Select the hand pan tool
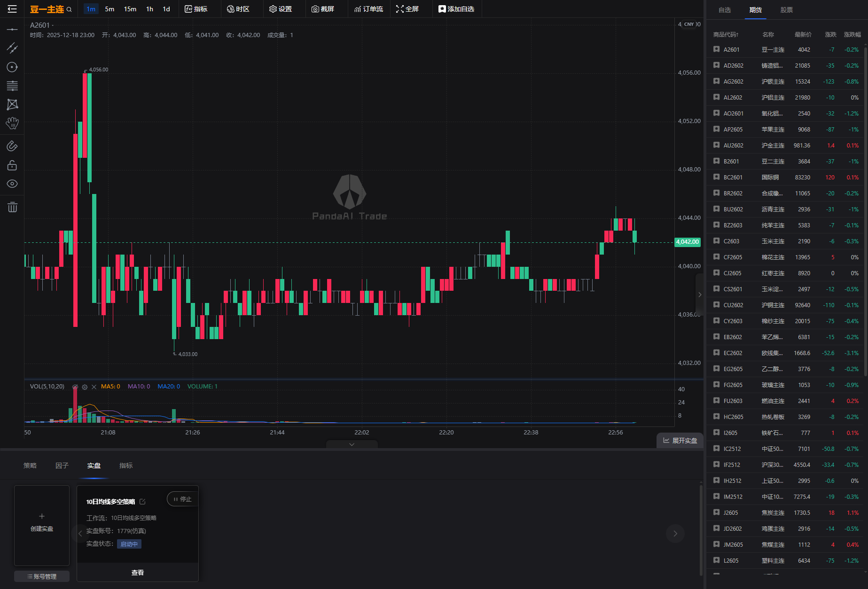 point(12,123)
